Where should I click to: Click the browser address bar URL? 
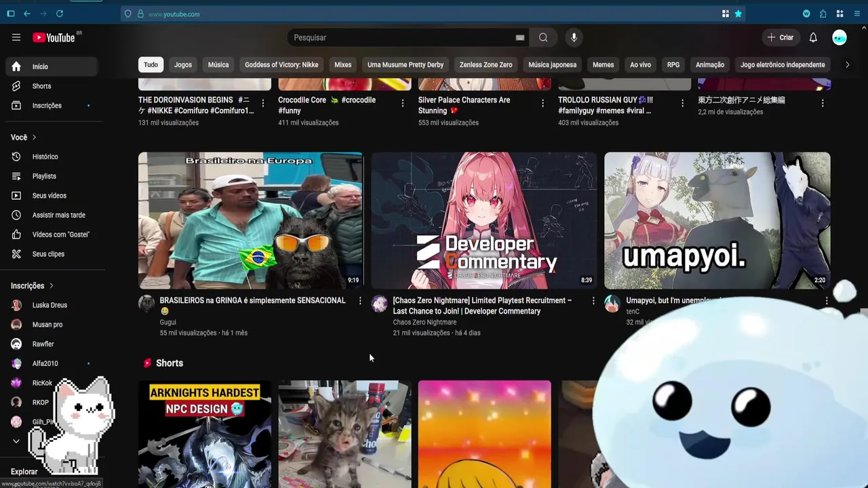(174, 14)
